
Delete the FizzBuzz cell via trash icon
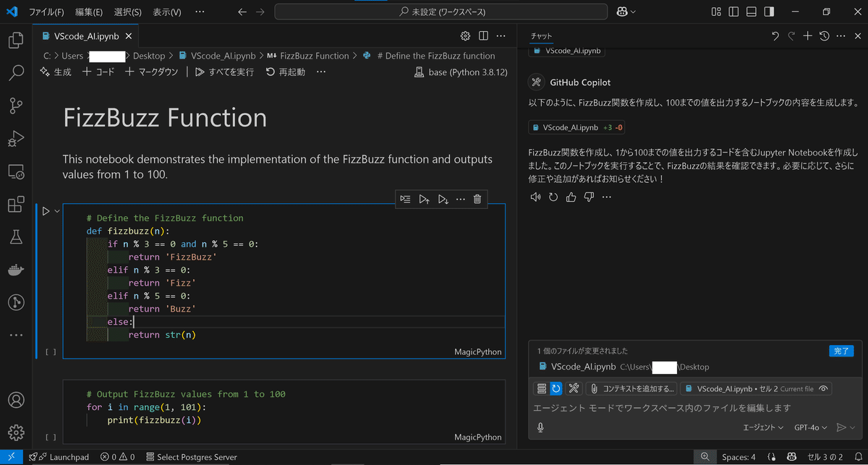click(477, 199)
